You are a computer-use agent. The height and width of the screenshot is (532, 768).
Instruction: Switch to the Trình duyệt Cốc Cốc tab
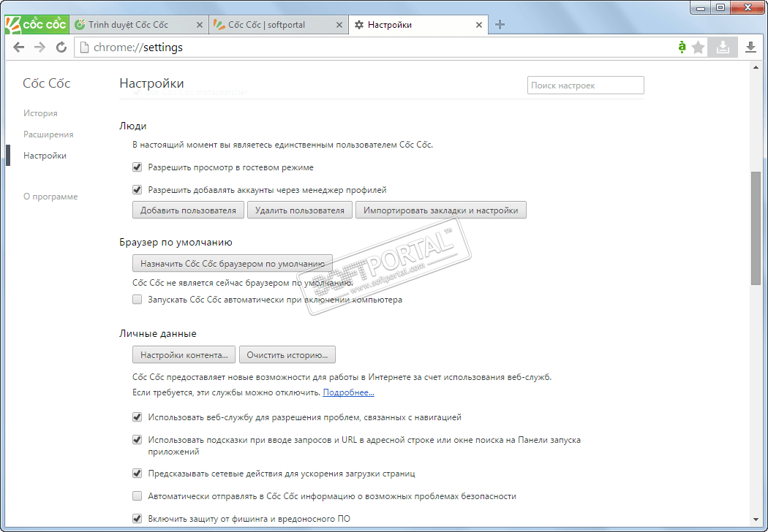click(x=138, y=24)
